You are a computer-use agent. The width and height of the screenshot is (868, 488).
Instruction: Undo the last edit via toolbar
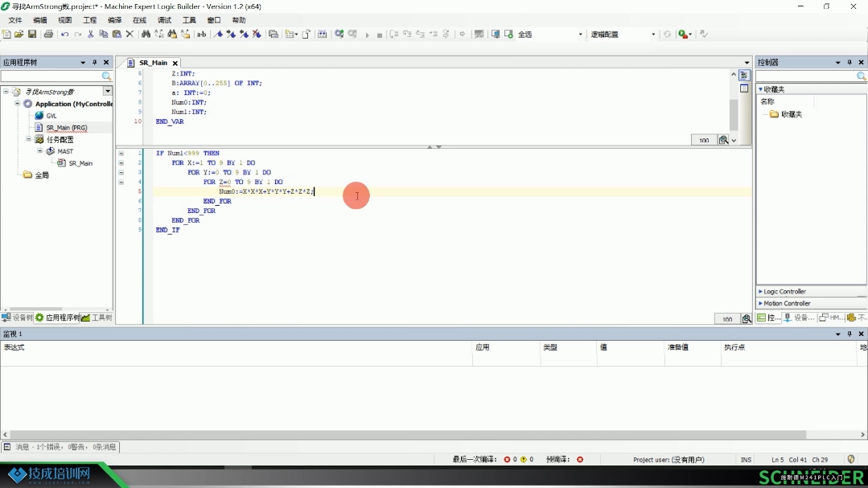(65, 35)
